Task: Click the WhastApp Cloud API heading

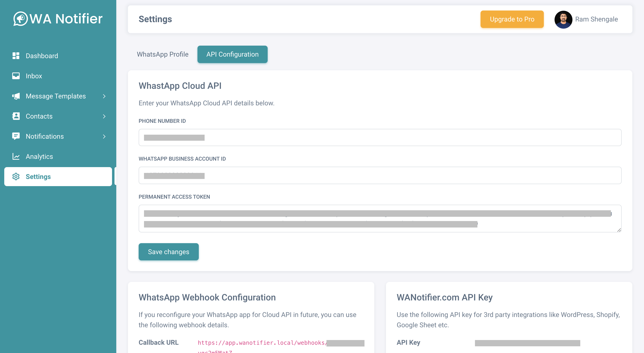Action: click(x=180, y=86)
